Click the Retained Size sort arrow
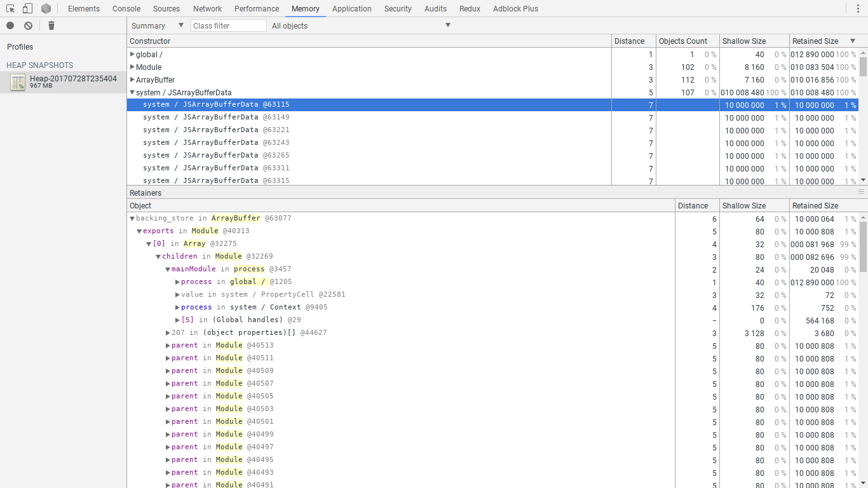Viewport: 868px width, 488px height. (x=853, y=41)
